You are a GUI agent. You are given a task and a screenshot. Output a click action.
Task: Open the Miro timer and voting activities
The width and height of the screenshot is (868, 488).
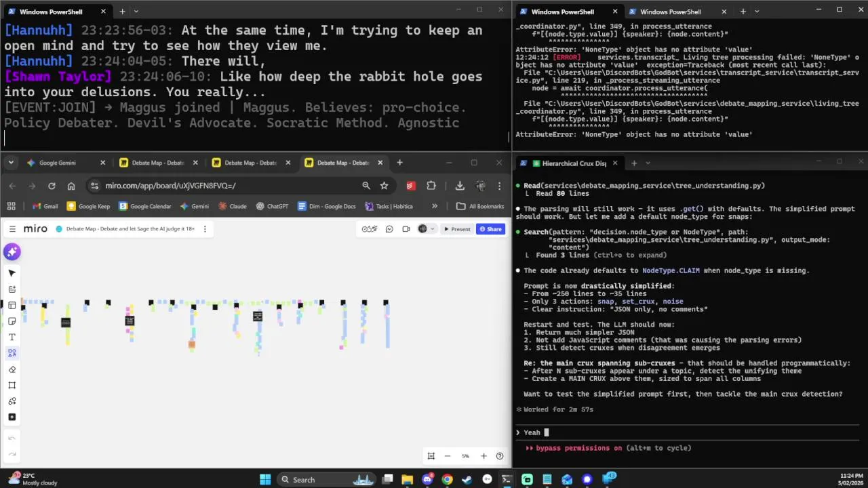[x=369, y=229]
